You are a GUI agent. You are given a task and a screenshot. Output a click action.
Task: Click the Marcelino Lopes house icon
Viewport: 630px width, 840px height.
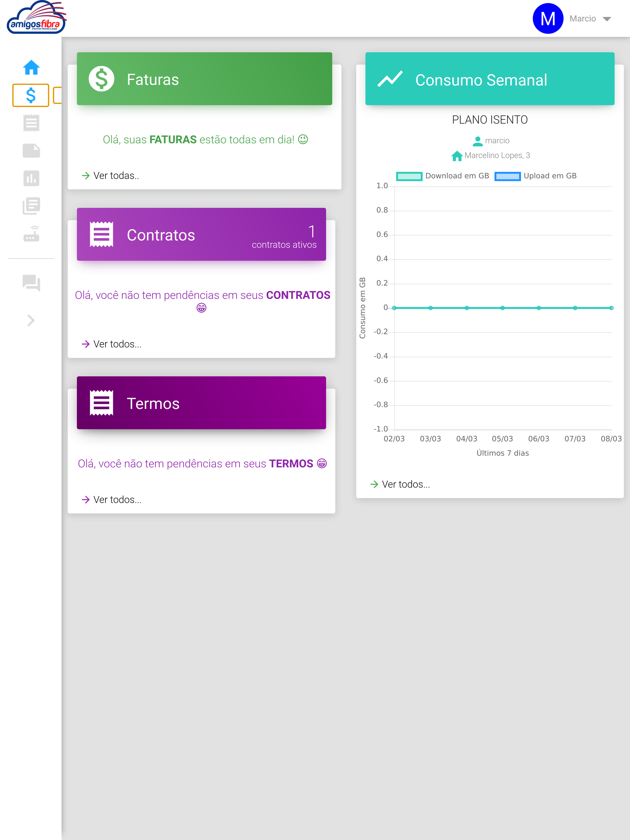[x=457, y=156]
